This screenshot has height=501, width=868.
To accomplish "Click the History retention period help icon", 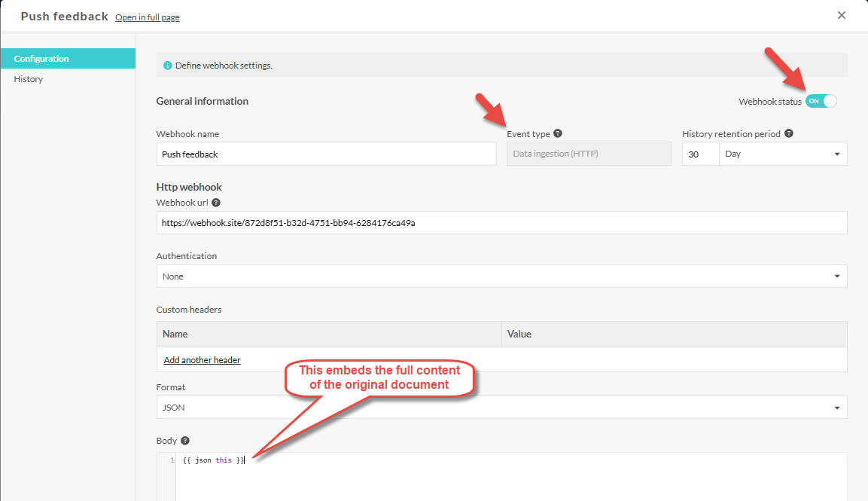I will point(788,133).
